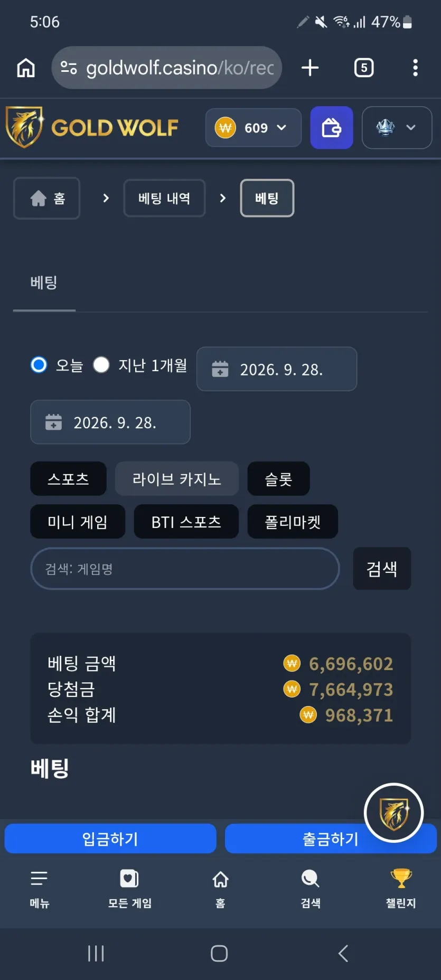Open the browser home icon
The width and height of the screenshot is (441, 980).
[26, 68]
